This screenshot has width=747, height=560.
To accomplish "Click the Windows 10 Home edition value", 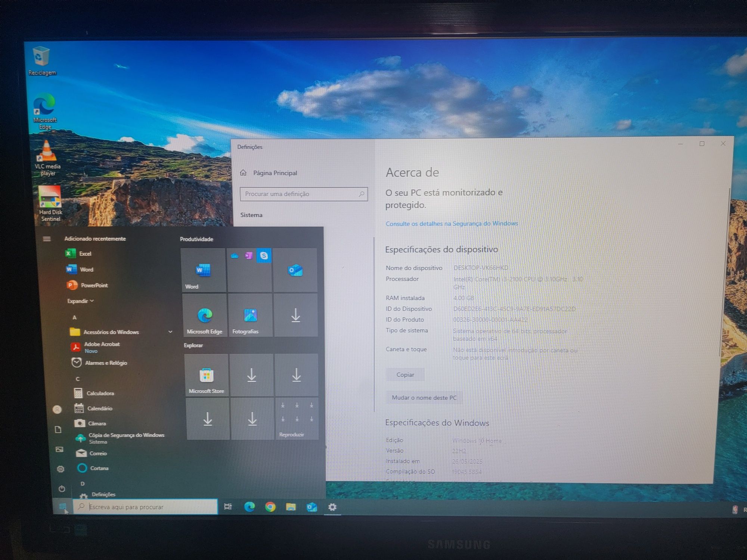I will point(477,441).
